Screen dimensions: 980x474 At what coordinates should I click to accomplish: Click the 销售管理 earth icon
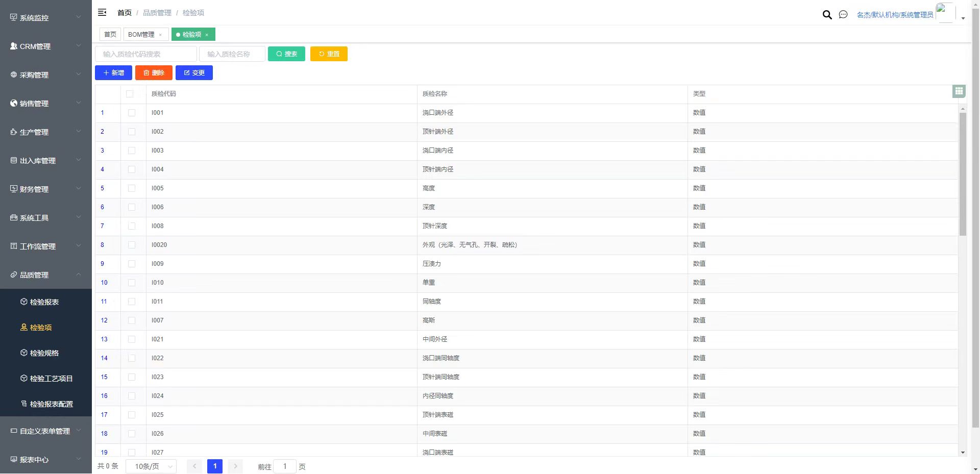pos(14,103)
